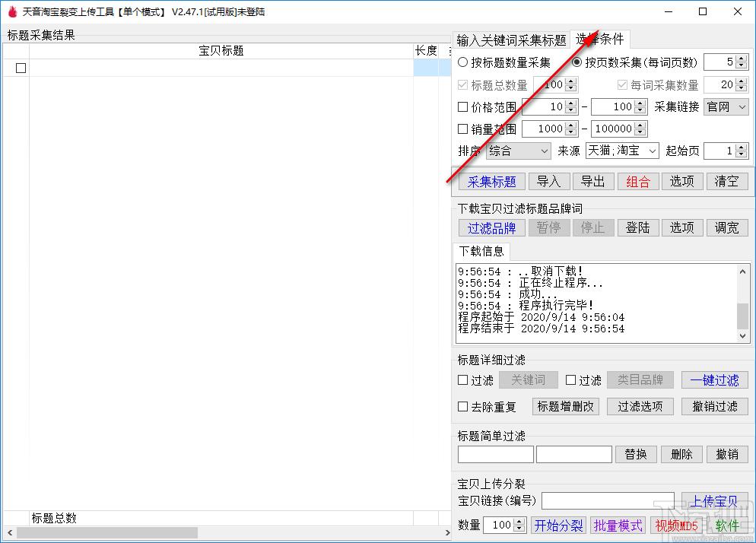Select the 下载信息 tab
Image resolution: width=756 pixels, height=543 pixels.
(481, 251)
